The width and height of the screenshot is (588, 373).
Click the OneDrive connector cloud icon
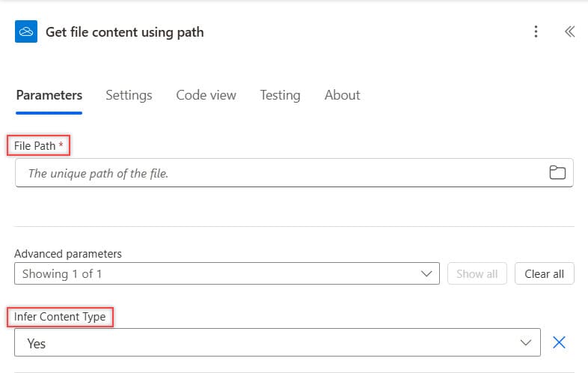(26, 31)
